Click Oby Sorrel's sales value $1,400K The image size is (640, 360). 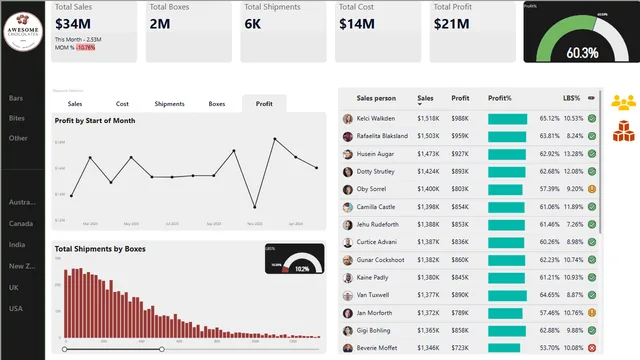[x=428, y=189]
